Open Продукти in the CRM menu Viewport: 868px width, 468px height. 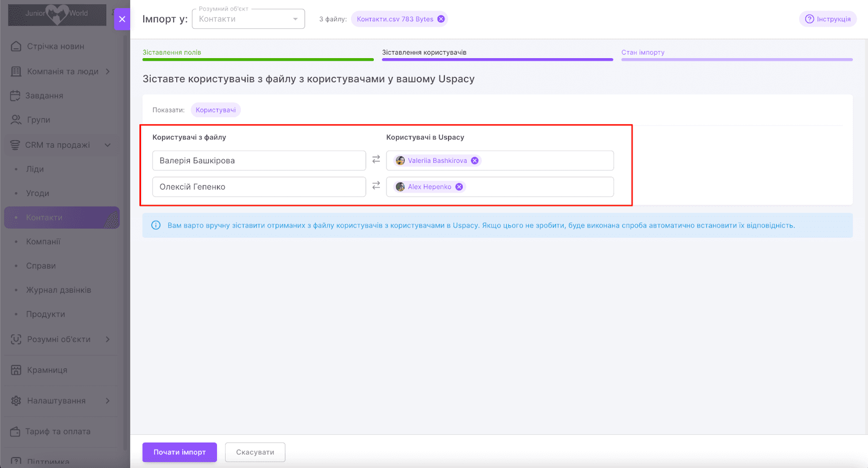(46, 314)
